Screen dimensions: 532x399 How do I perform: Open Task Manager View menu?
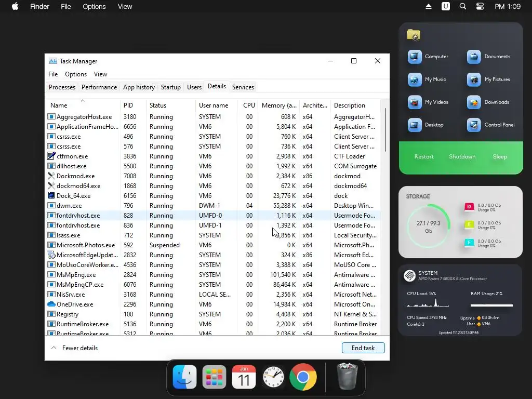coord(100,74)
